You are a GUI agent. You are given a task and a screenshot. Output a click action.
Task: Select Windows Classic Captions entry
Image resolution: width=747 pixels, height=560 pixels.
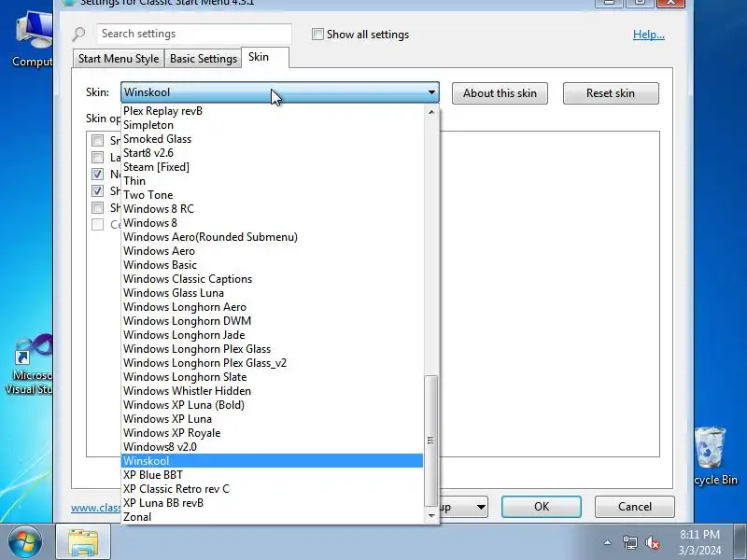[273, 279]
